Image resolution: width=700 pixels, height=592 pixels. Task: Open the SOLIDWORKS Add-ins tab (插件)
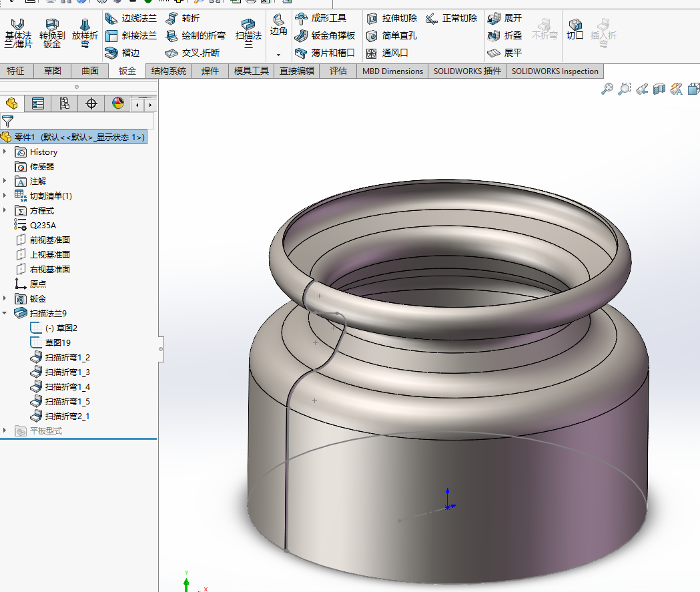tap(467, 71)
